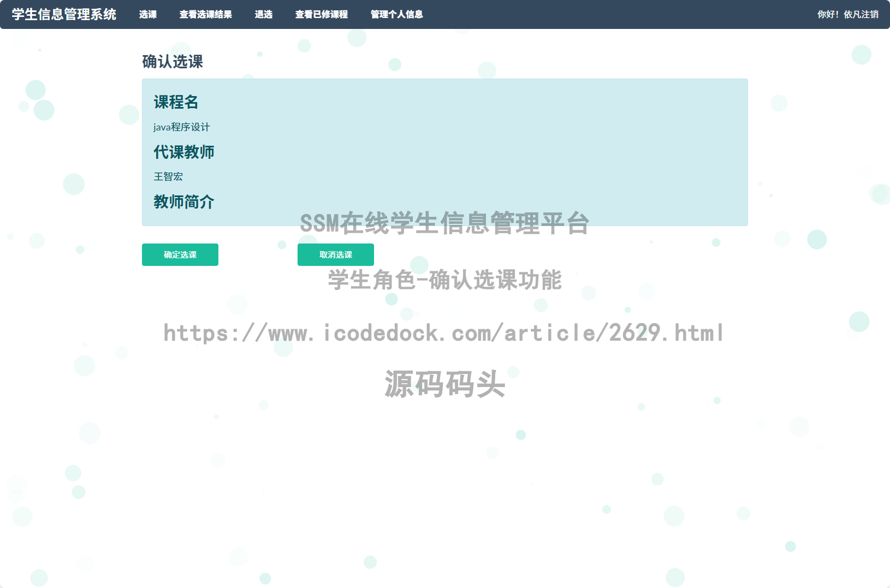890x588 pixels.
Task: Open the 选课 navigation menu item
Action: coord(147,15)
